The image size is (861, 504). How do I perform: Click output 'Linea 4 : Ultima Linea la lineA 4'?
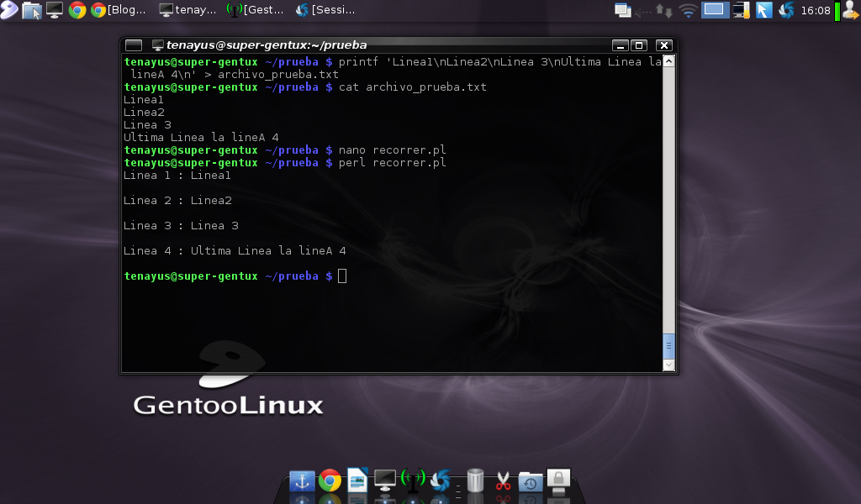235,251
